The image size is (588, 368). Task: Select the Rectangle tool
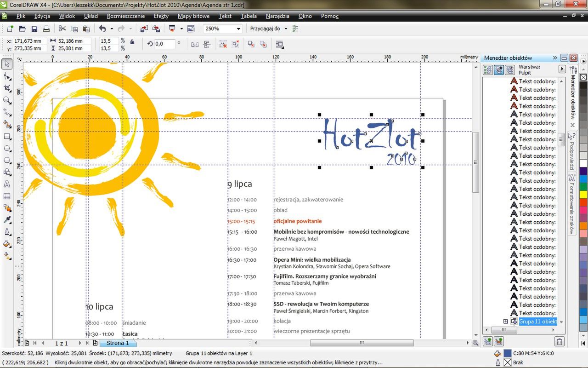7,136
